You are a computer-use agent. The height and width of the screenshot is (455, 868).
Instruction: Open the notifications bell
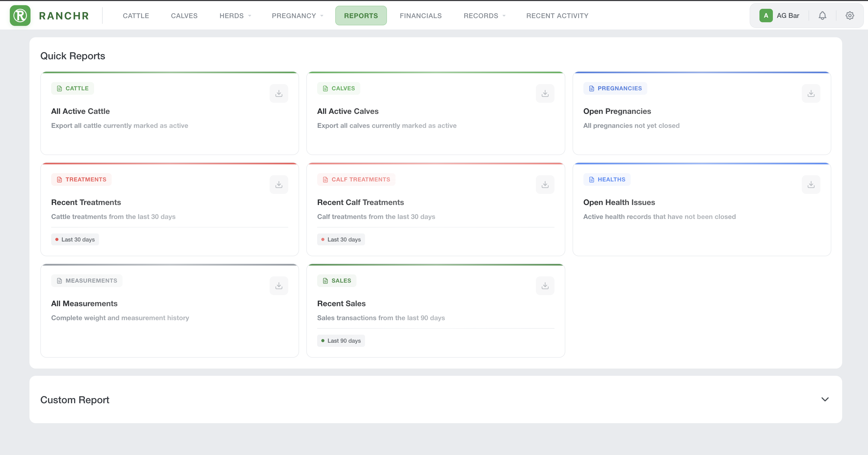[x=822, y=16]
